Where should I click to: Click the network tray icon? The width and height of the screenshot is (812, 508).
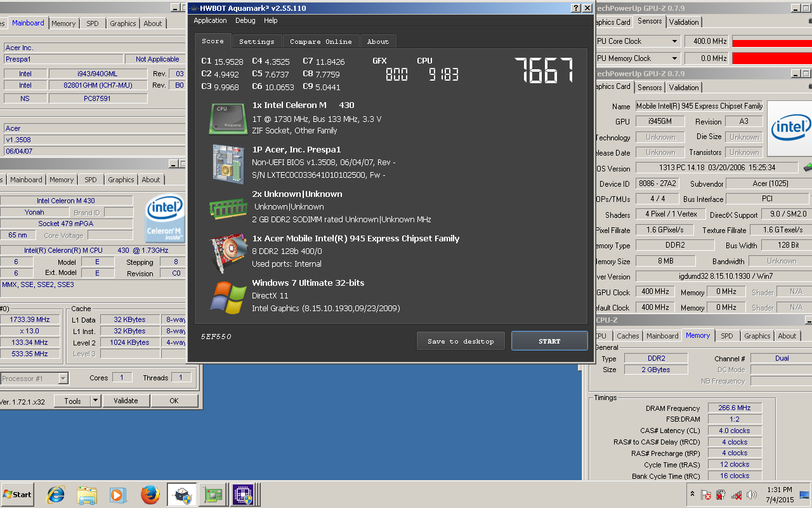737,495
